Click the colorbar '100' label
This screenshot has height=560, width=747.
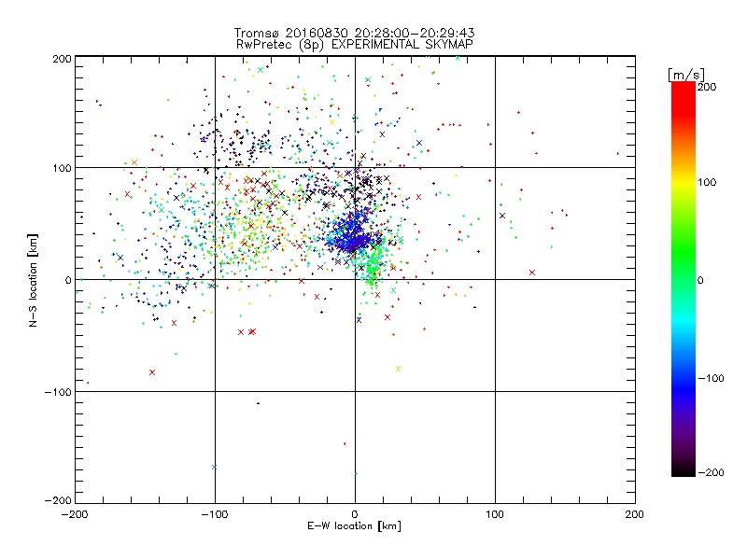click(707, 182)
